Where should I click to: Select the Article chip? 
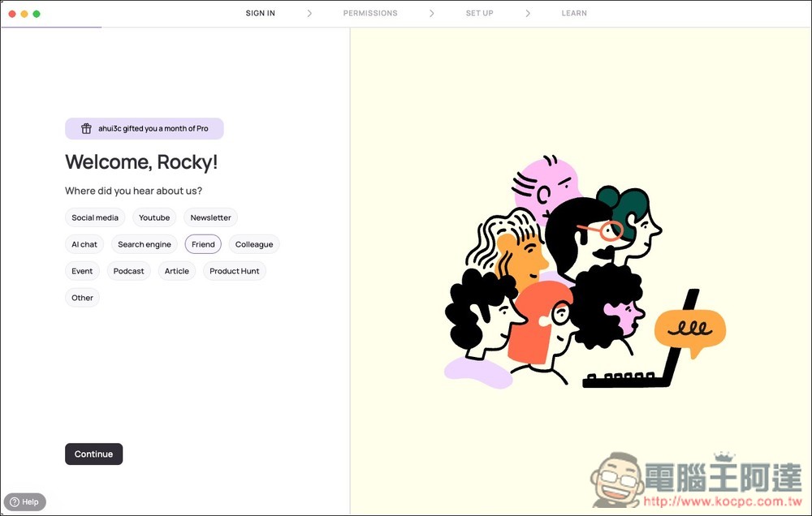click(176, 271)
